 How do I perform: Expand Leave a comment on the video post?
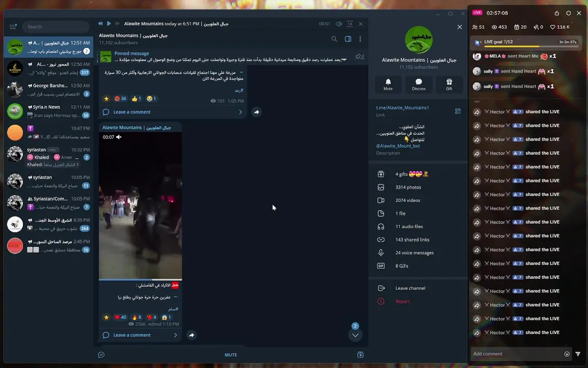coord(140,335)
